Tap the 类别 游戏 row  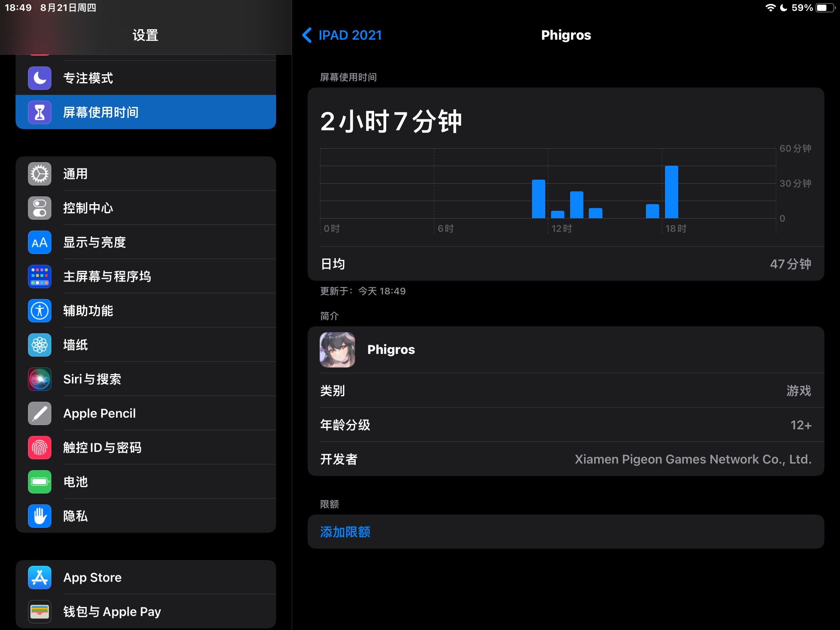pos(566,391)
